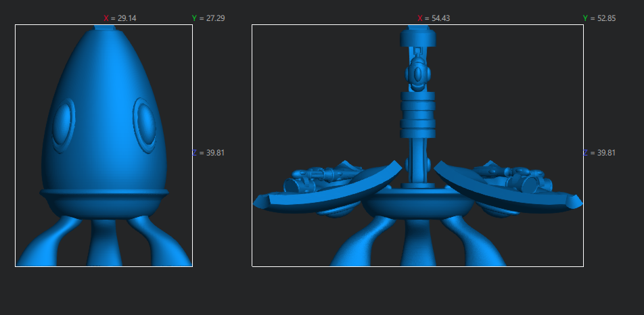Click the X = 29.14 dimension label
The height and width of the screenshot is (315, 644).
(120, 18)
